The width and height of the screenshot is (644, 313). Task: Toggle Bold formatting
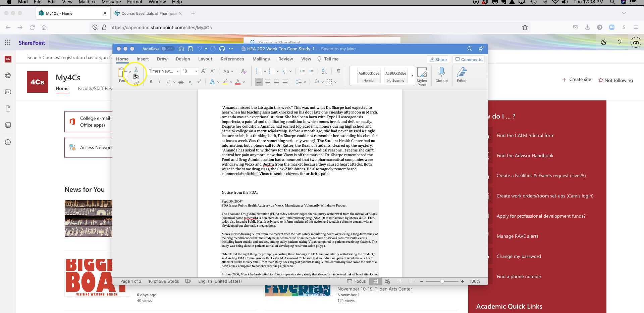click(x=151, y=82)
